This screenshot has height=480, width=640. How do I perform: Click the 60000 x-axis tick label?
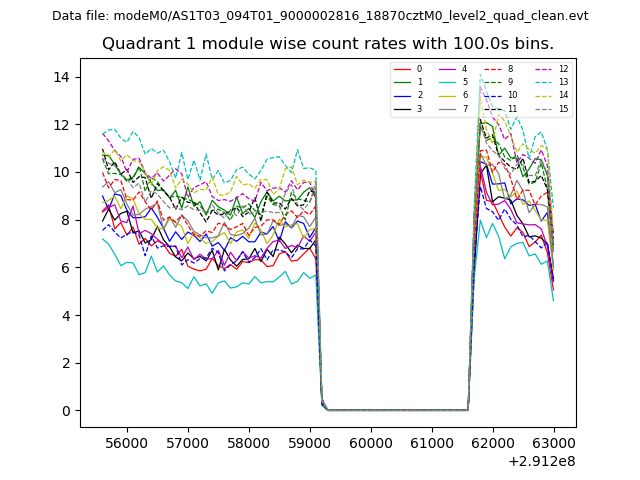370,442
